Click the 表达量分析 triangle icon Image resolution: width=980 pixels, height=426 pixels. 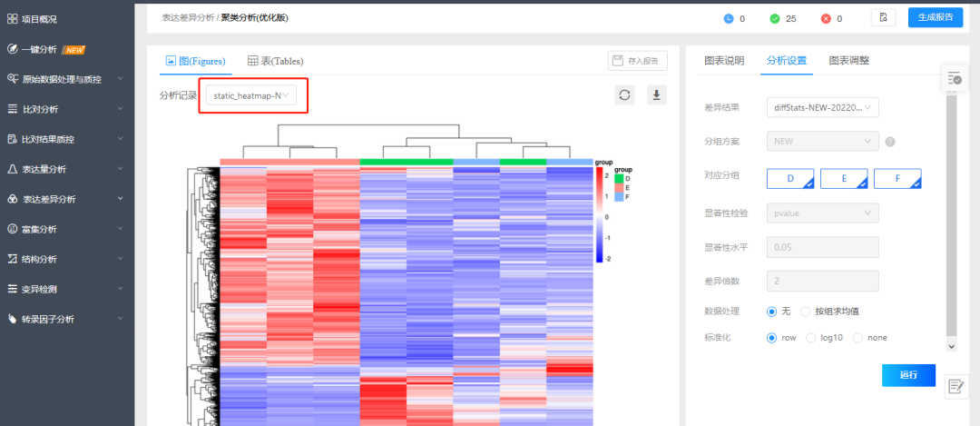click(x=12, y=169)
